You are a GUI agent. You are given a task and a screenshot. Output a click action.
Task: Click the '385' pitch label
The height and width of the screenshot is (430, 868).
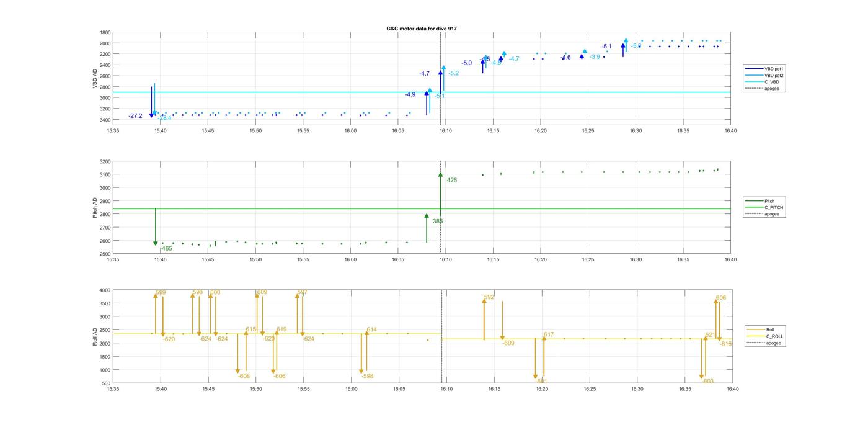(x=438, y=222)
